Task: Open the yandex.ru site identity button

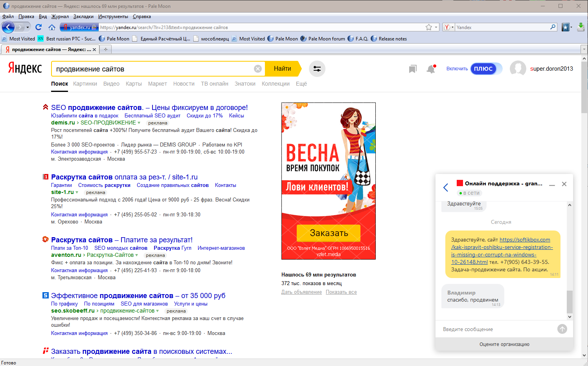Action: pos(79,27)
